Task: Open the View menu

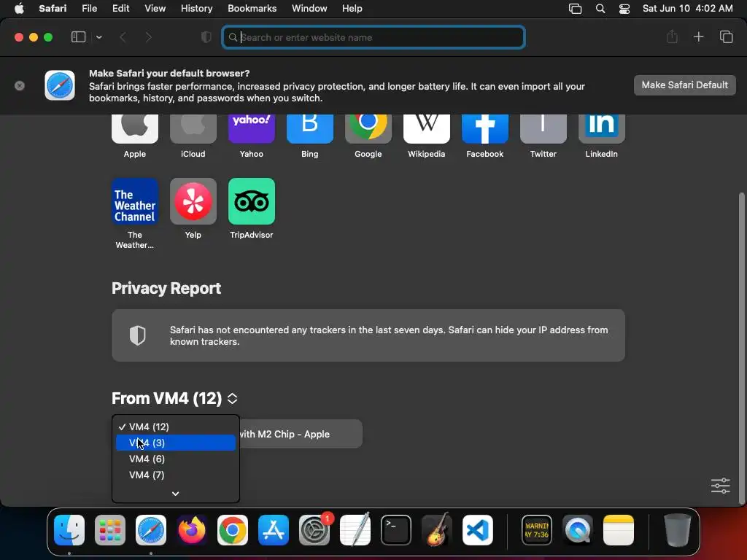Action: tap(155, 9)
